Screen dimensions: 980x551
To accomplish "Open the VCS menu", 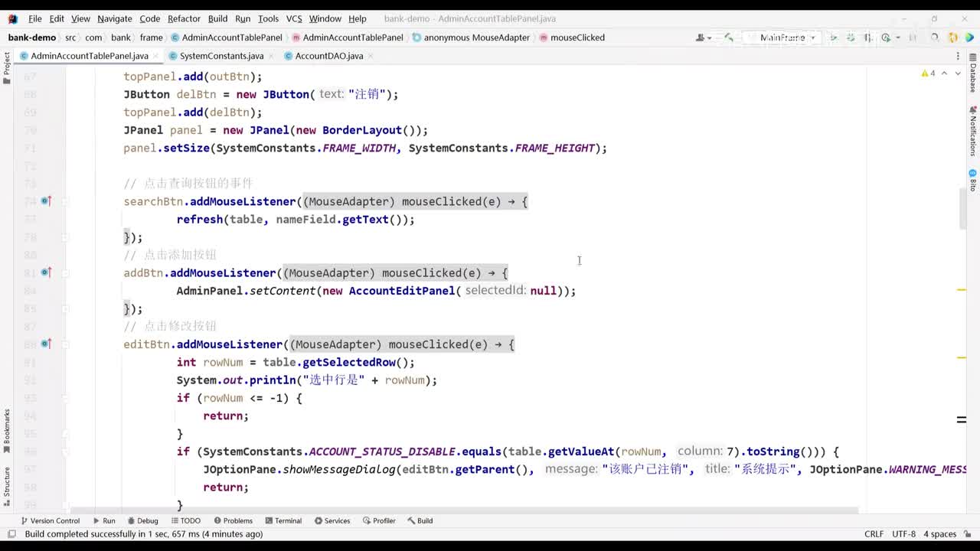I will click(x=294, y=18).
